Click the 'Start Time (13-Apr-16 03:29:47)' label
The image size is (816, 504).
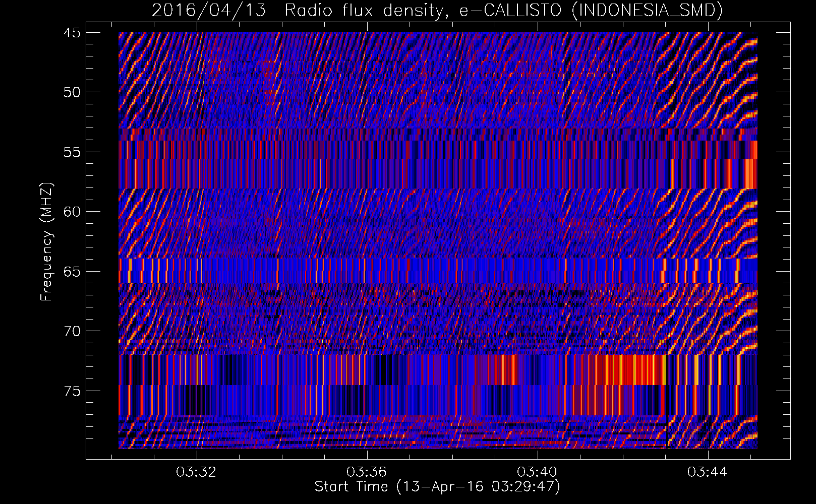(437, 487)
